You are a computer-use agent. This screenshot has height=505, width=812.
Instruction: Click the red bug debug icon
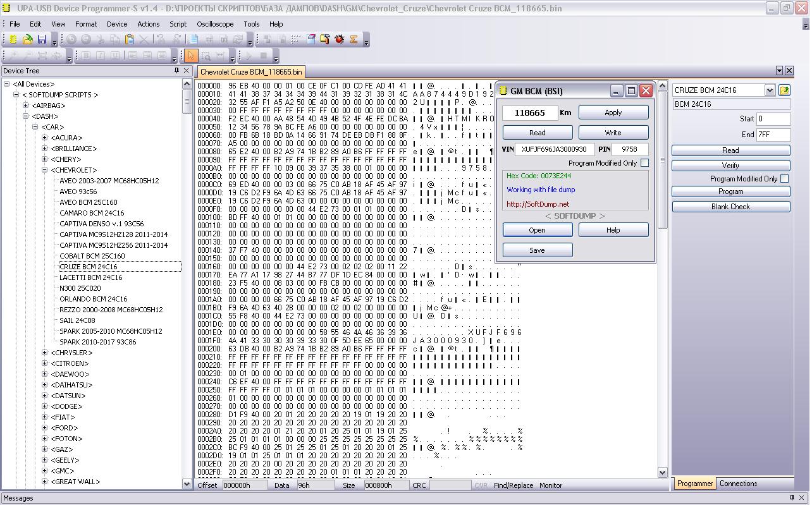tap(340, 39)
